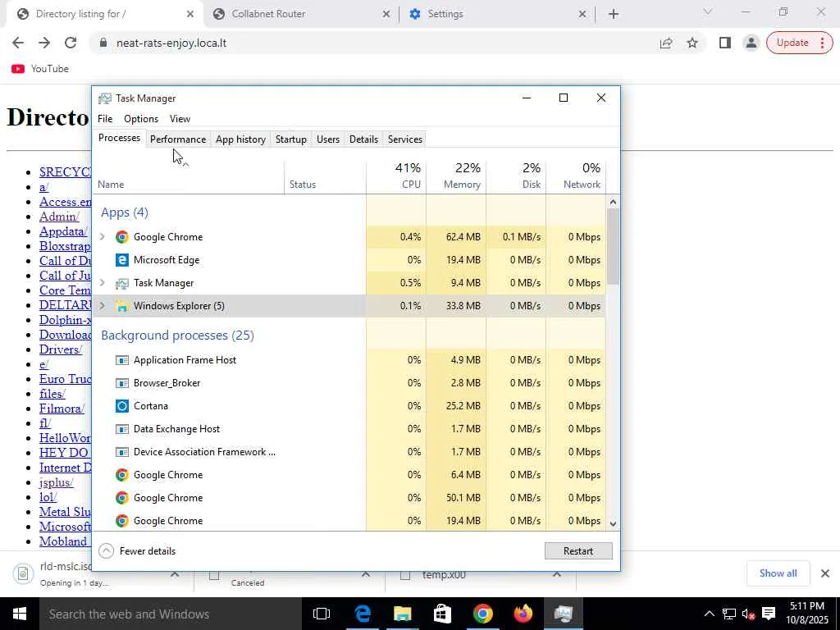Open the temp.x00 download options arrow

point(557,573)
